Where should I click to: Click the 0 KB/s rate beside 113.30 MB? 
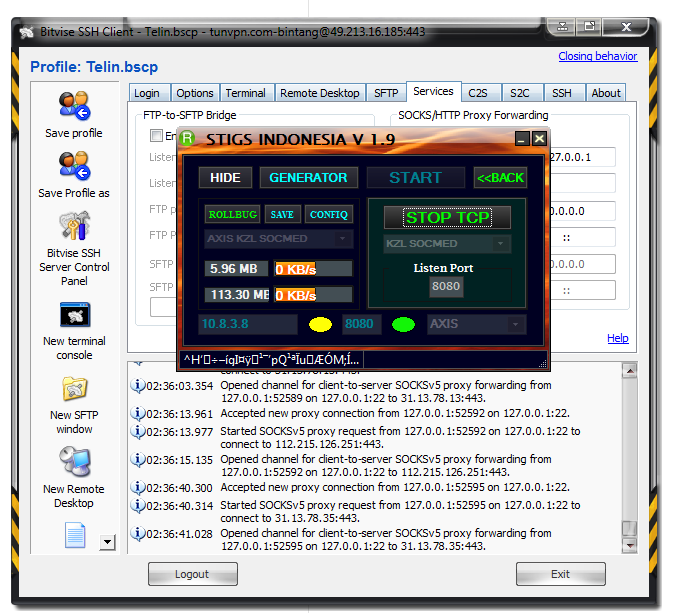[x=313, y=295]
